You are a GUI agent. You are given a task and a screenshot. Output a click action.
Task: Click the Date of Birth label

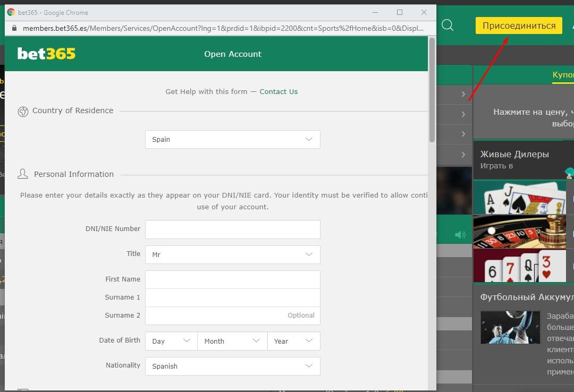click(120, 340)
